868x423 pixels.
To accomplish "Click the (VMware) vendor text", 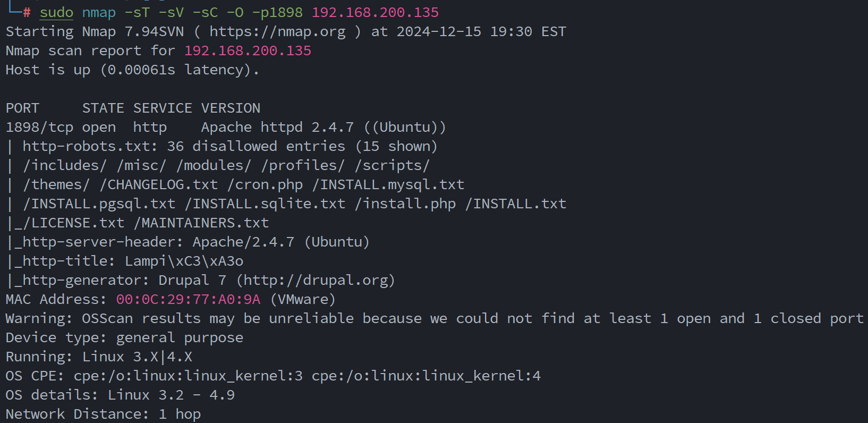I will (303, 300).
